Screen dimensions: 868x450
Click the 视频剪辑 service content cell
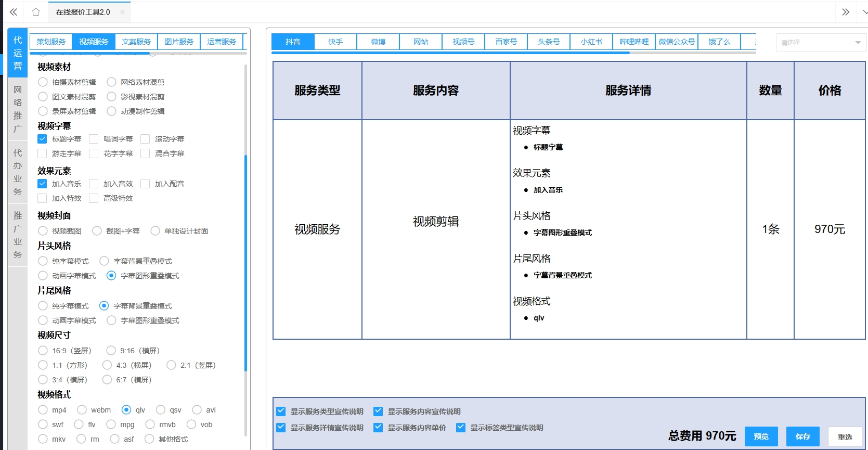point(436,229)
